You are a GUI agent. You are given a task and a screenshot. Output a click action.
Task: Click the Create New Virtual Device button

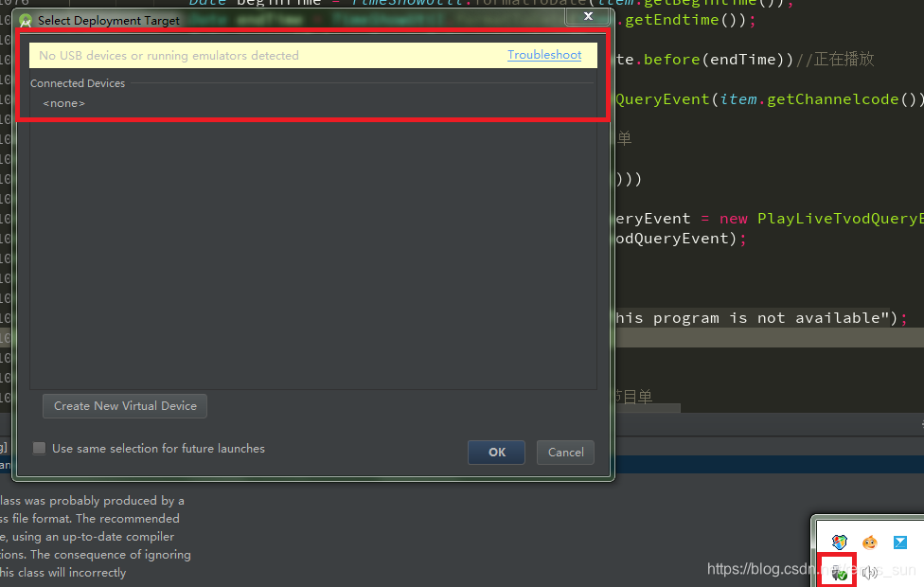pos(125,406)
